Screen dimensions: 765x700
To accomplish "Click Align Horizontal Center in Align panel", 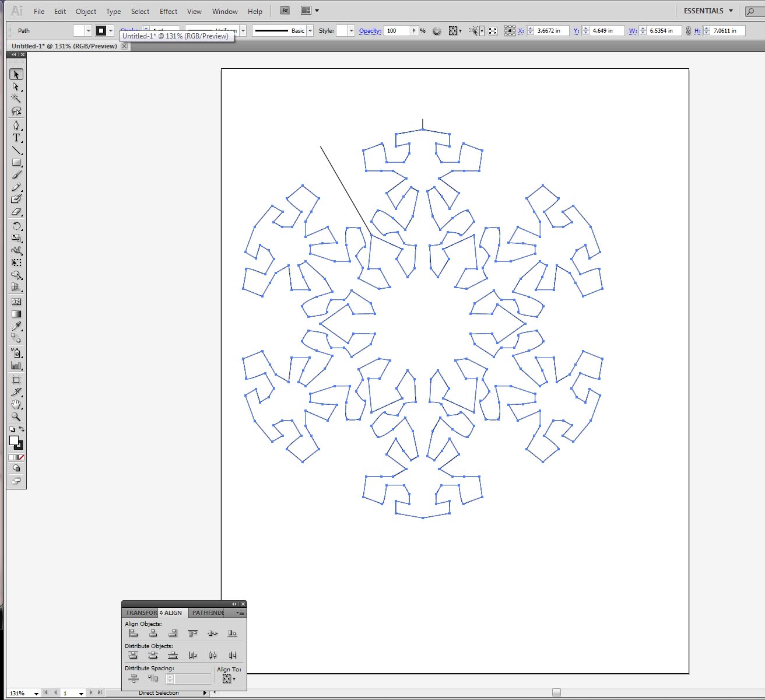I will pyautogui.click(x=153, y=633).
